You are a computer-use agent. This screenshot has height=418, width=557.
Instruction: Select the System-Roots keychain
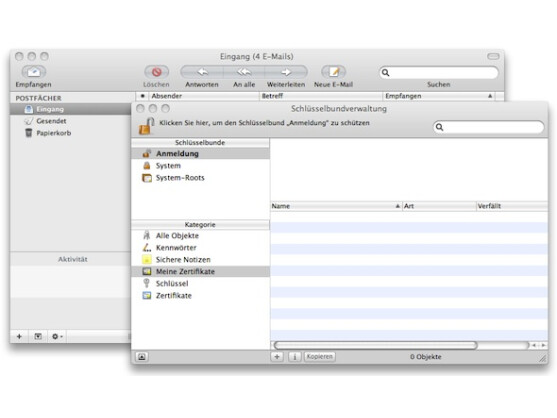point(201,178)
